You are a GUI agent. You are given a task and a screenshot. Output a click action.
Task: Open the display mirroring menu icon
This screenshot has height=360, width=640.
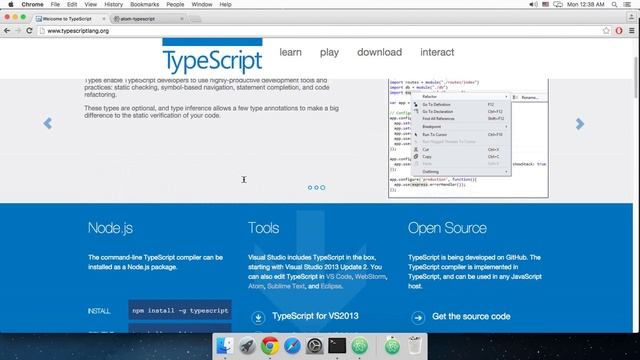pos(558,4)
